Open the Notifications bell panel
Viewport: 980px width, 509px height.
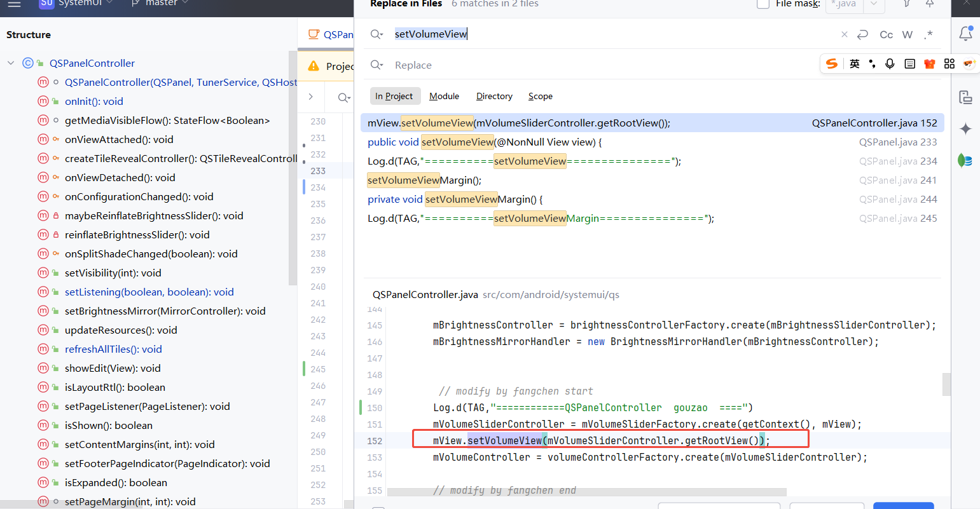(x=965, y=34)
